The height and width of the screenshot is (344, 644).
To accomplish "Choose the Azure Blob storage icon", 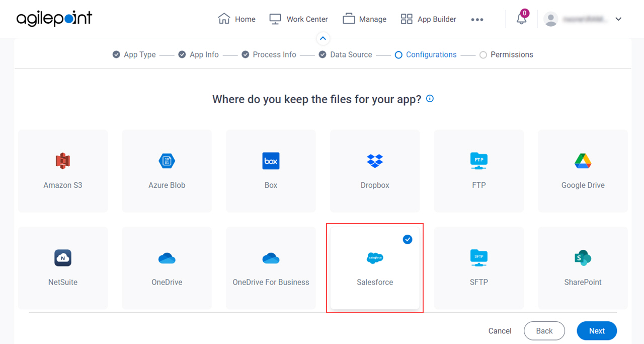I will (x=167, y=161).
